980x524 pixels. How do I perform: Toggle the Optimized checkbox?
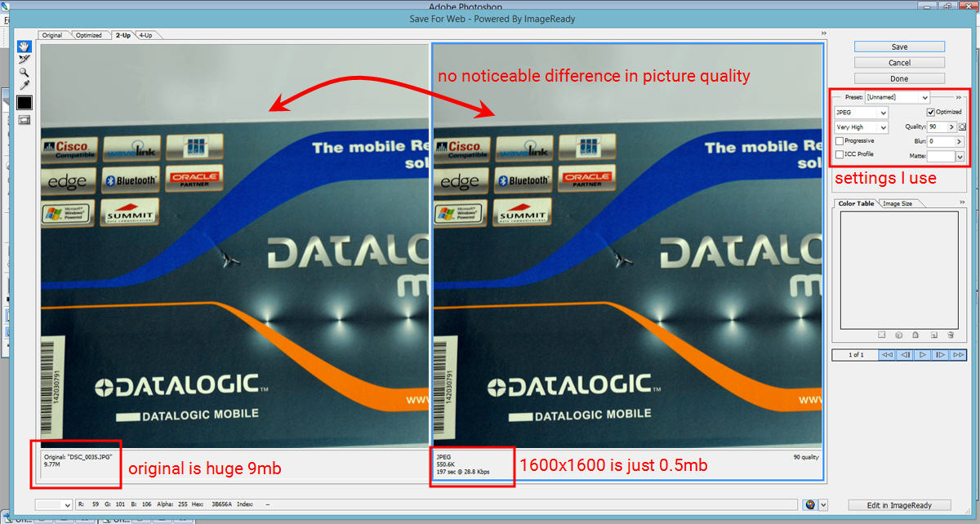(x=931, y=112)
